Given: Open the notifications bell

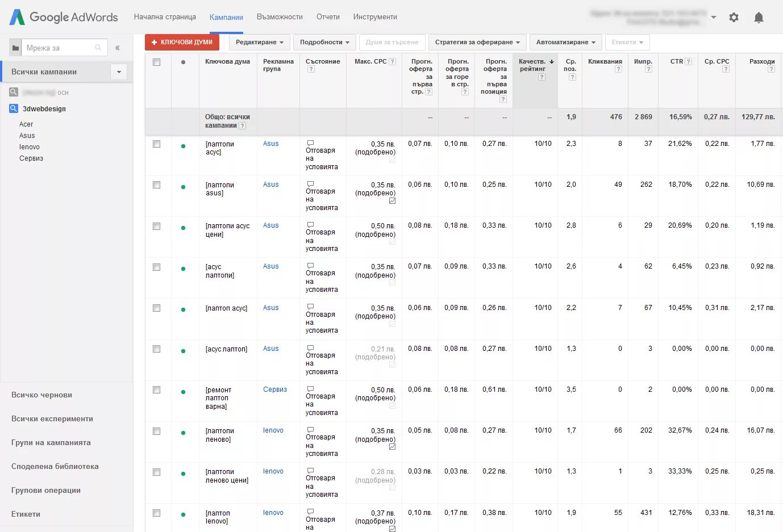Looking at the screenshot, I should click(759, 18).
